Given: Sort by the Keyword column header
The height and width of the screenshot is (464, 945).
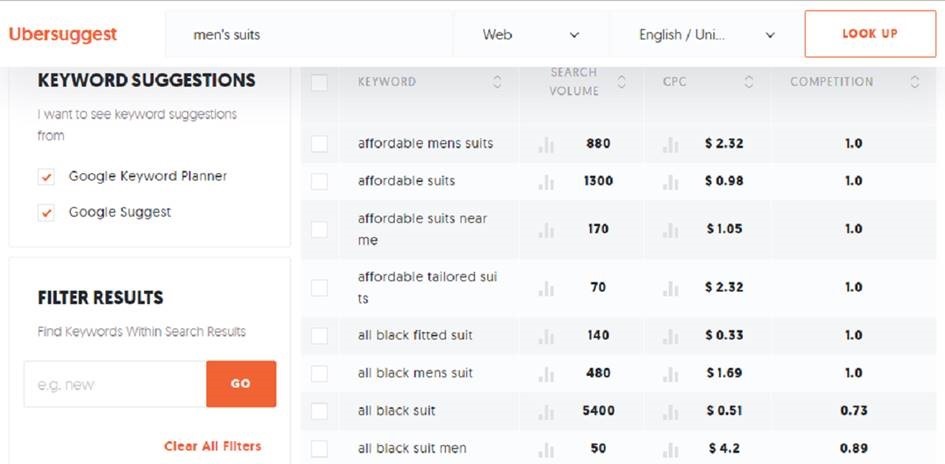Looking at the screenshot, I should (x=497, y=83).
